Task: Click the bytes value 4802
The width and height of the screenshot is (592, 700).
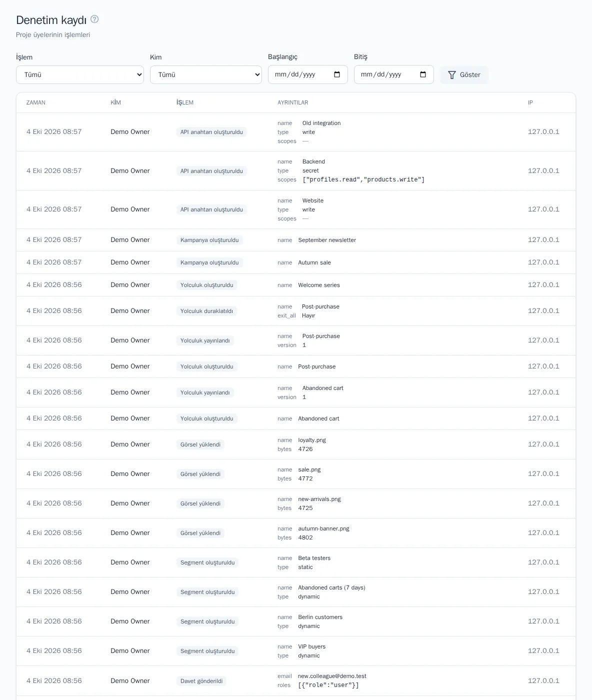Action: coord(305,537)
